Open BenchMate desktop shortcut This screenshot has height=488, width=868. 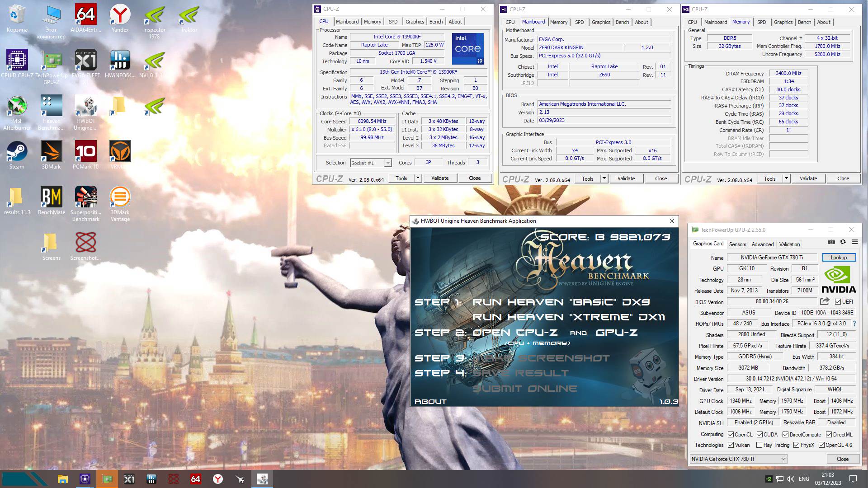click(52, 200)
